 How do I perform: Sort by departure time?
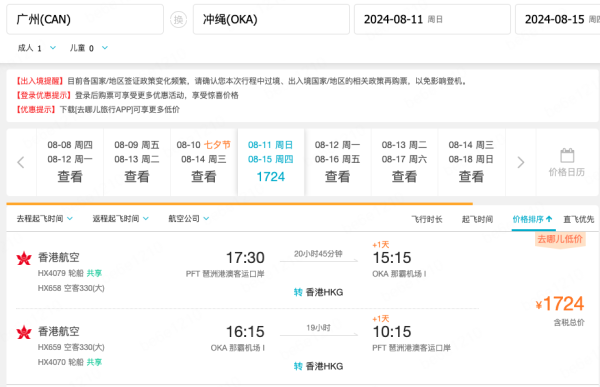477,219
